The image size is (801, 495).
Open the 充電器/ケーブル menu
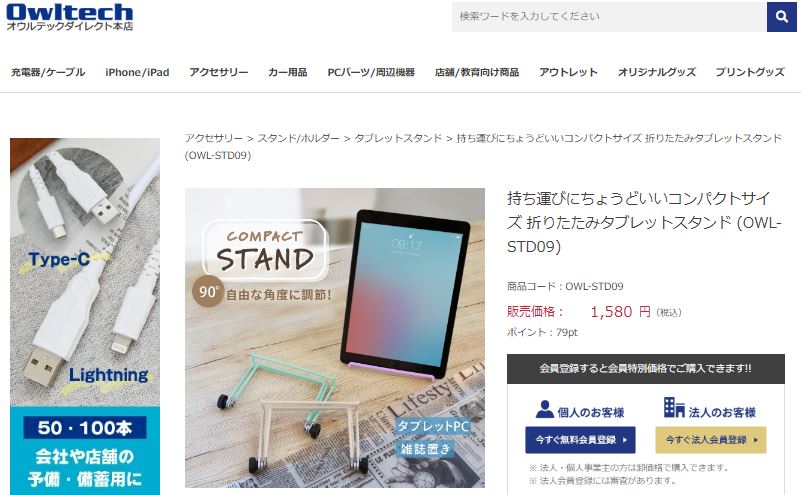pyautogui.click(x=48, y=72)
